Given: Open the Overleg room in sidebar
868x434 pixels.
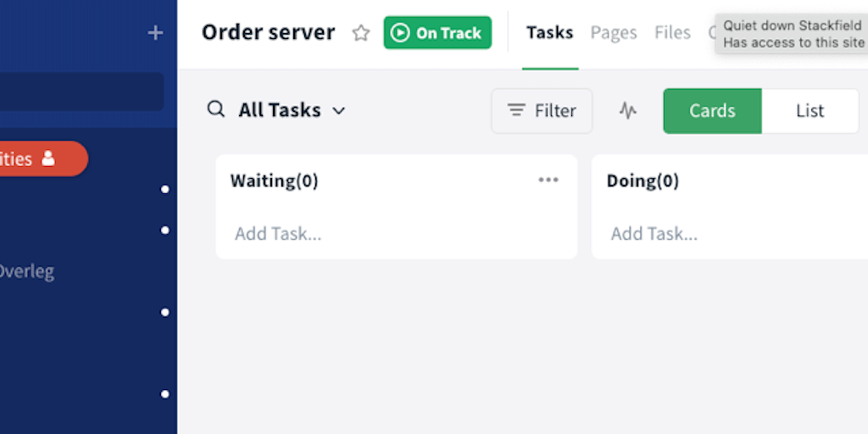Looking at the screenshot, I should pyautogui.click(x=25, y=272).
